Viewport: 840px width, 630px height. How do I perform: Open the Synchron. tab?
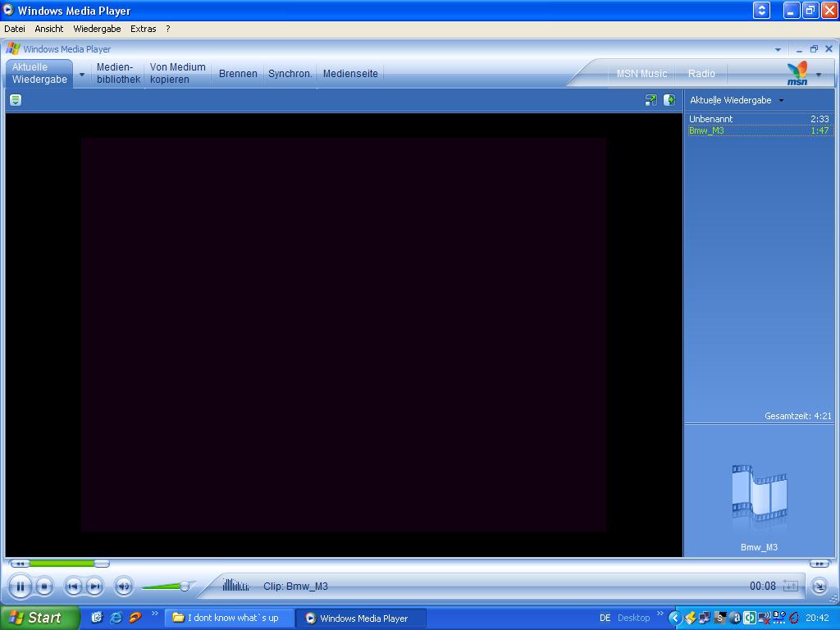[290, 74]
